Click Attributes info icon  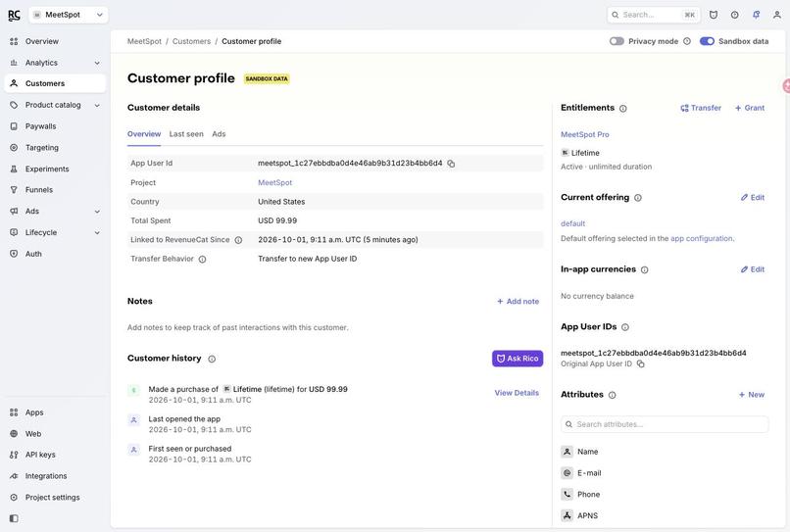(x=613, y=395)
